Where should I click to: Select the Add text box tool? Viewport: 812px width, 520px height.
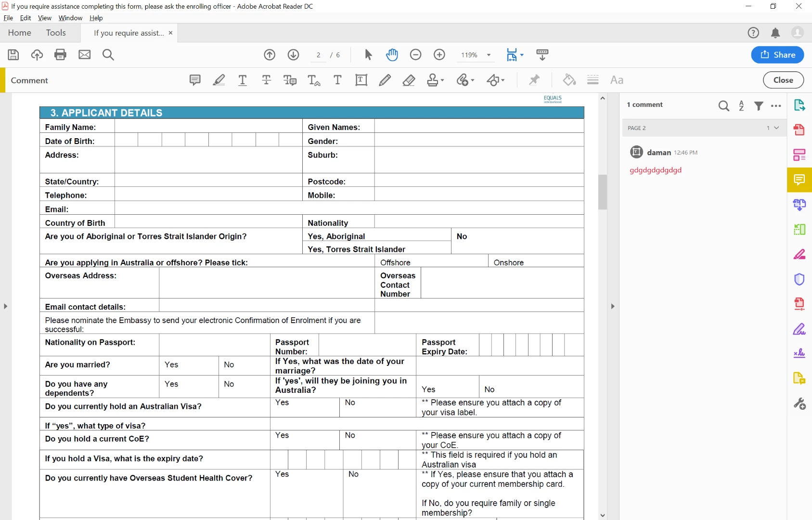point(361,80)
